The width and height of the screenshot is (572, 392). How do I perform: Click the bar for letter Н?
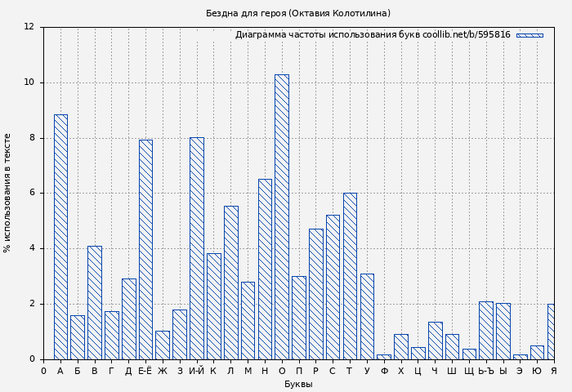[x=265, y=269]
